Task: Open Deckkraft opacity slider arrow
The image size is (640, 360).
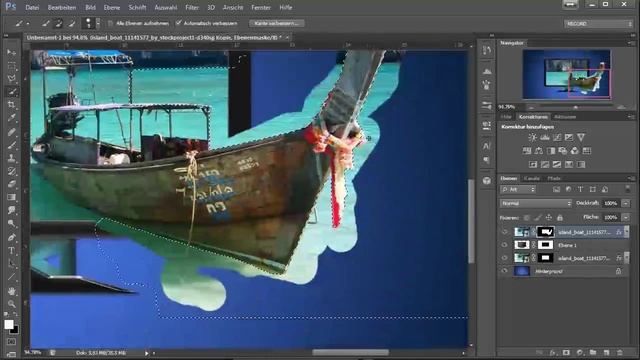Action: coord(625,203)
